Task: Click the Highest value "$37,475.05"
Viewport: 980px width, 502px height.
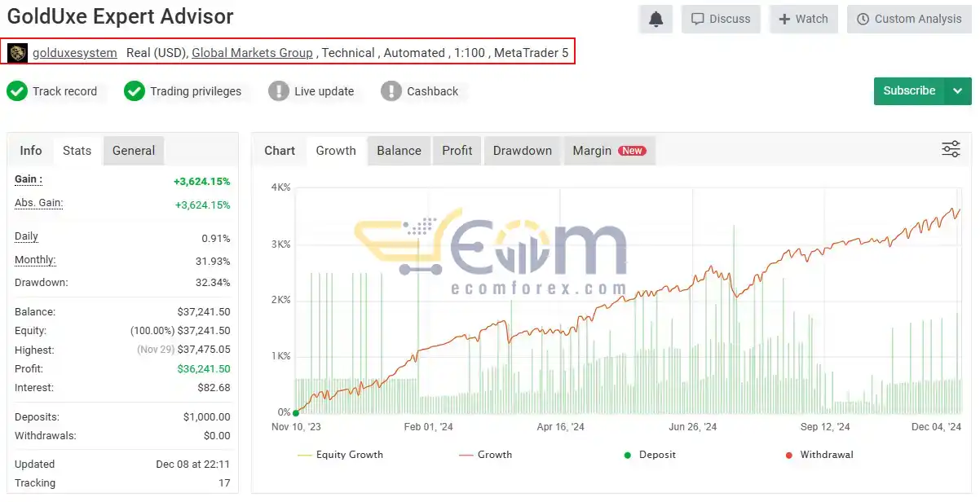Action: [204, 350]
